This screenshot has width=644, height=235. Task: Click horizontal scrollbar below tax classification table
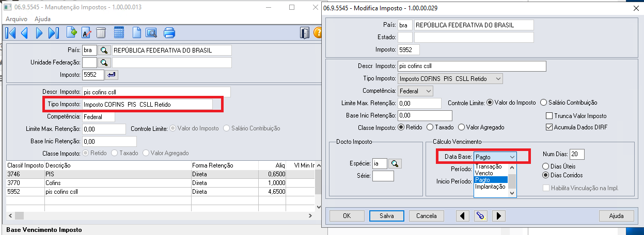[160, 215]
